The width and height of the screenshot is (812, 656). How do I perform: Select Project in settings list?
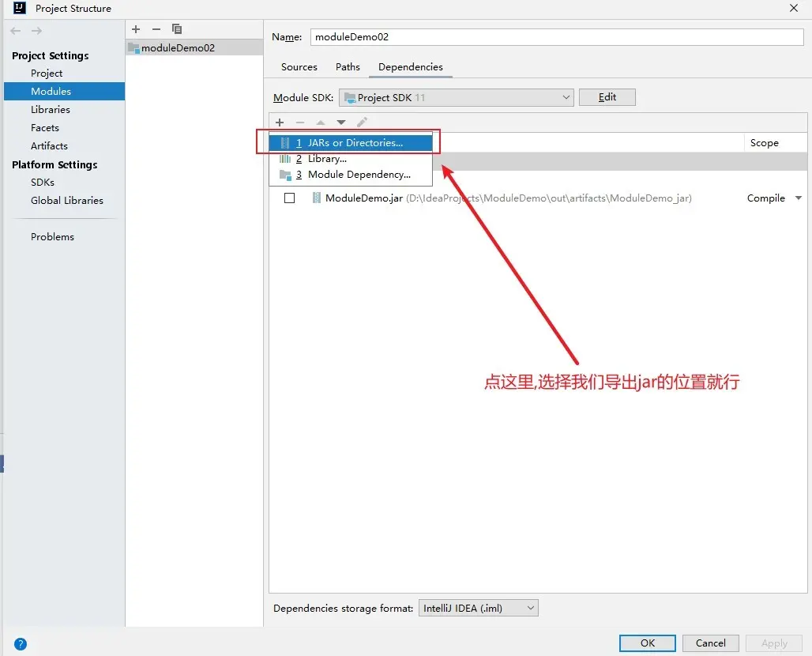[x=64, y=73]
